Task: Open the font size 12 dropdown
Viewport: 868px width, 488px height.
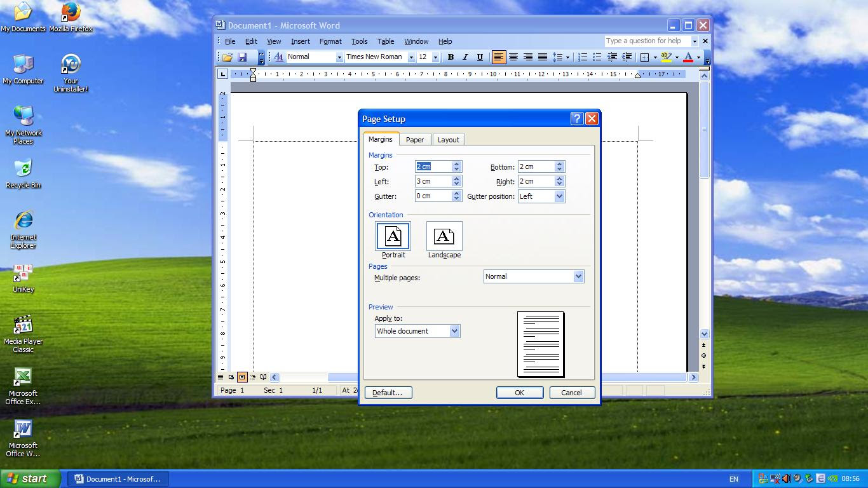Action: tap(435, 57)
